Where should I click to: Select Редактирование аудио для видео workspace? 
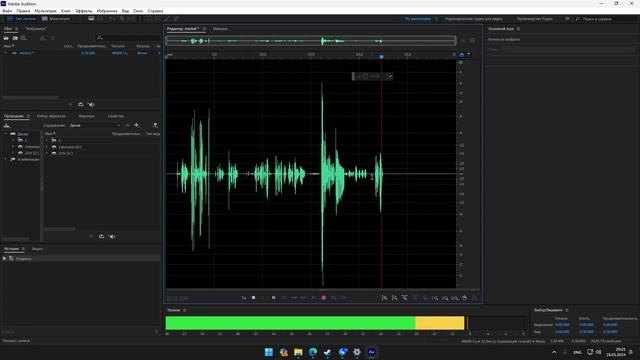(474, 19)
